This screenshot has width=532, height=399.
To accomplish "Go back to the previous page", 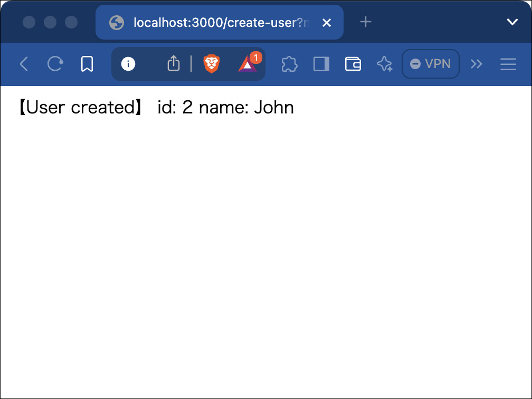I will coord(24,64).
